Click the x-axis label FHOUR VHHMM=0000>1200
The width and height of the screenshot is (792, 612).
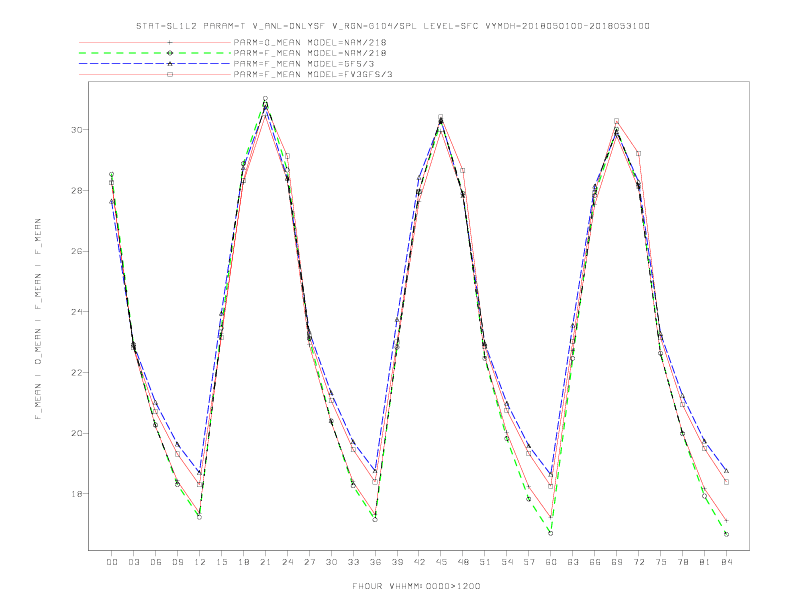tap(416, 586)
